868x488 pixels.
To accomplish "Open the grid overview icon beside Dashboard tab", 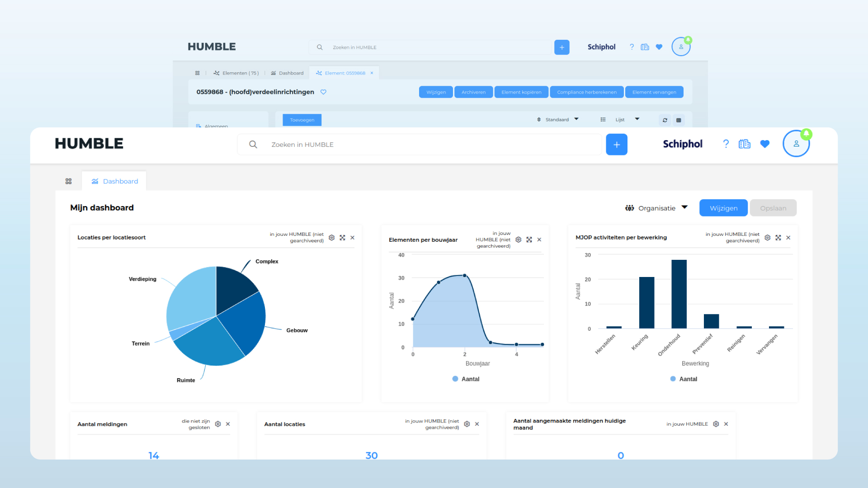I will 68,181.
